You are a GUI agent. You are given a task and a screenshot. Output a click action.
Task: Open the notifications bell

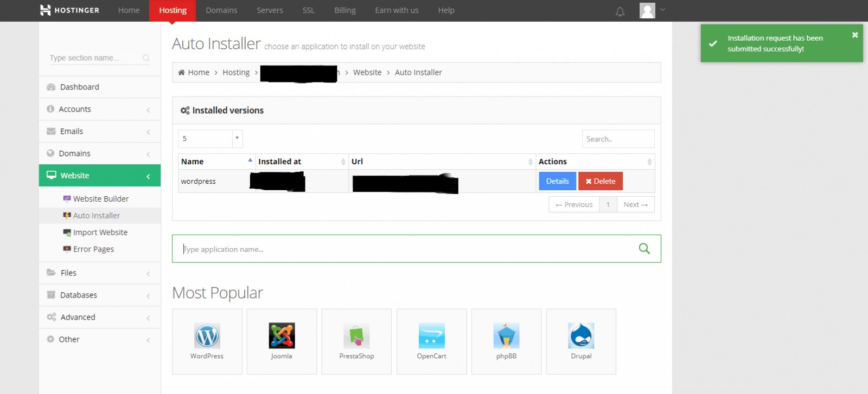click(620, 11)
